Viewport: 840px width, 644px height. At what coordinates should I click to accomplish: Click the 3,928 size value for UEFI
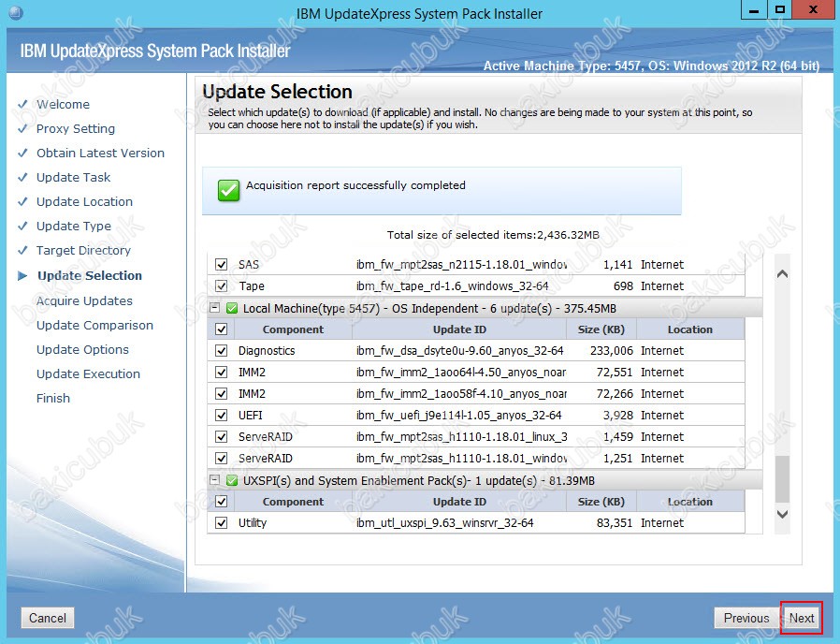coord(617,415)
